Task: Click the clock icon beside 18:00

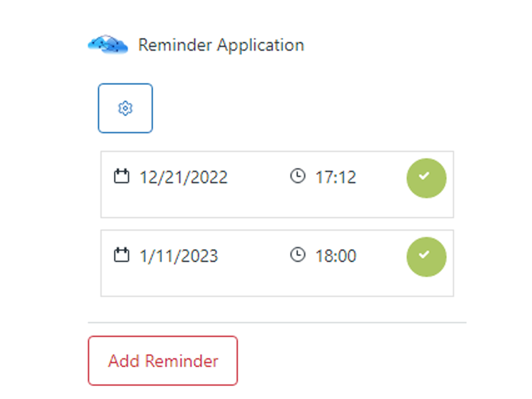Action: [x=297, y=255]
